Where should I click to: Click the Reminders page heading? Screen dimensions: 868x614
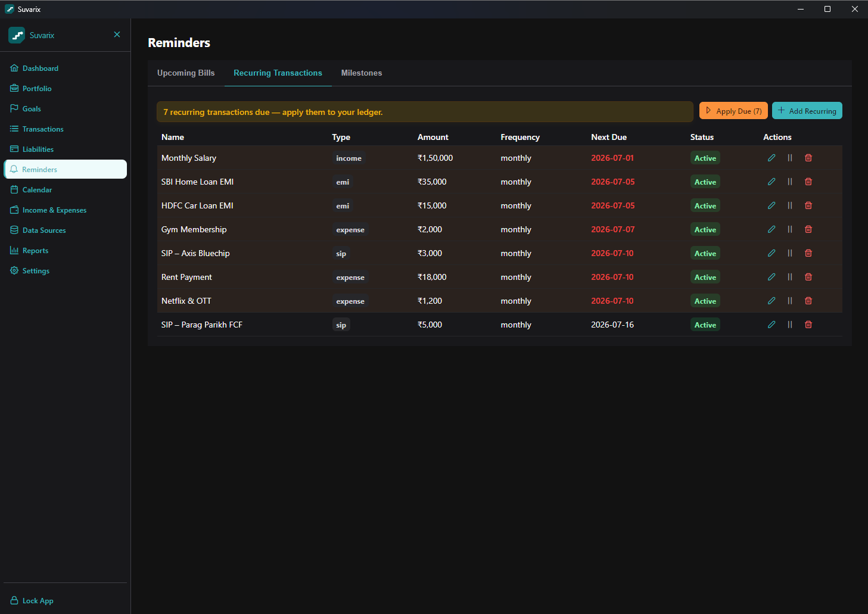[x=179, y=43]
